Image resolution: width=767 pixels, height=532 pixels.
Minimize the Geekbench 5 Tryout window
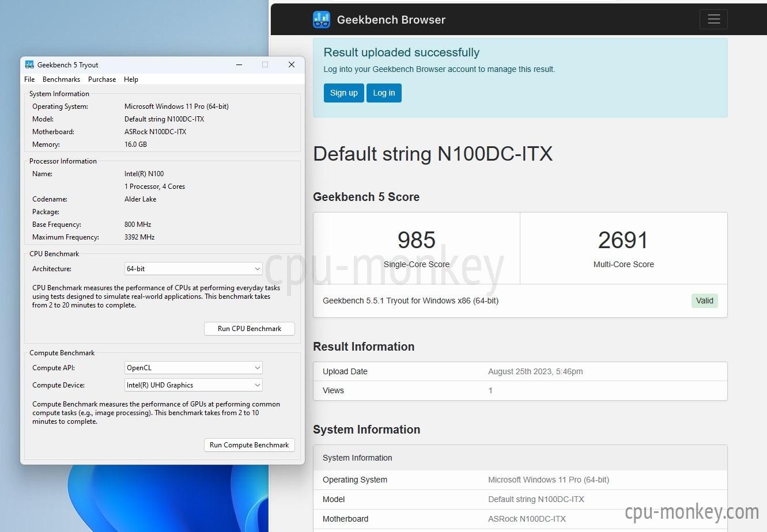tap(239, 64)
